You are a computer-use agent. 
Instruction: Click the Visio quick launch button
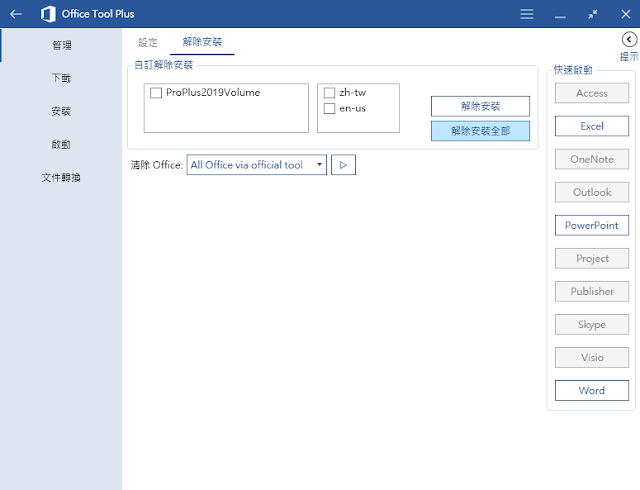pos(592,358)
